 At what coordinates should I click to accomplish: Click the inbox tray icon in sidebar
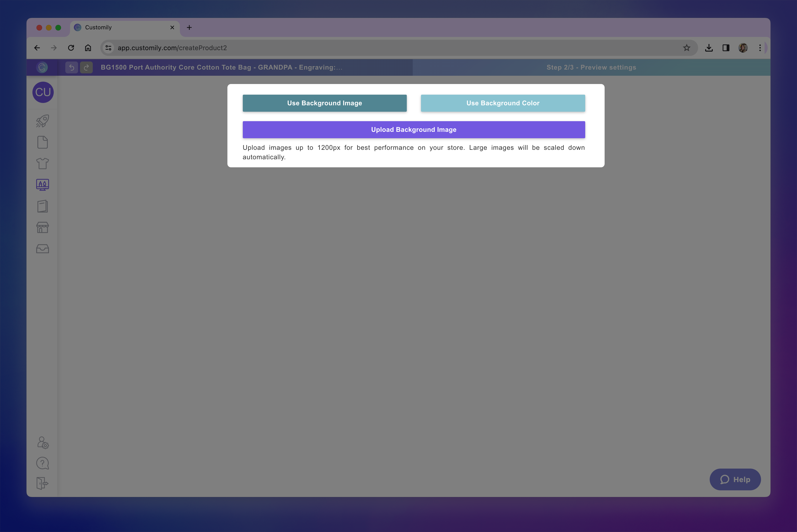tap(42, 249)
